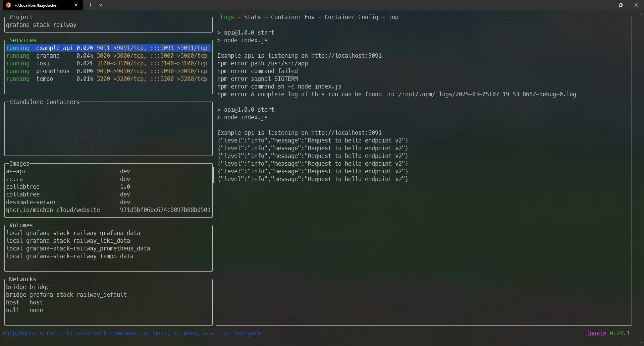This screenshot has width=644, height=346.
Task: Select the as-api image row
Action: point(108,171)
